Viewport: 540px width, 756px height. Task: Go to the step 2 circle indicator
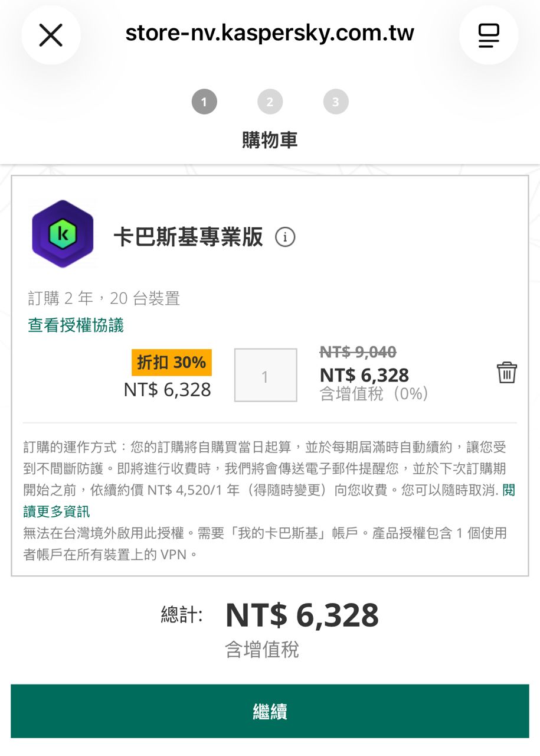270,102
